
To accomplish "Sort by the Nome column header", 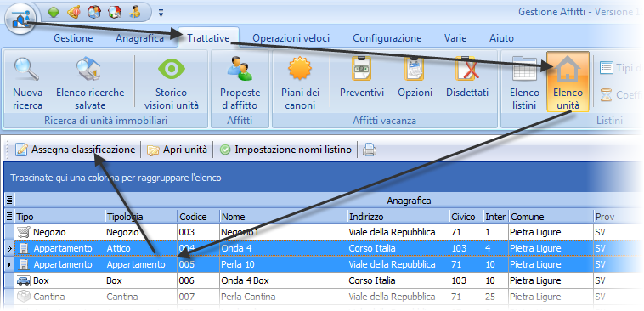I will 284,217.
